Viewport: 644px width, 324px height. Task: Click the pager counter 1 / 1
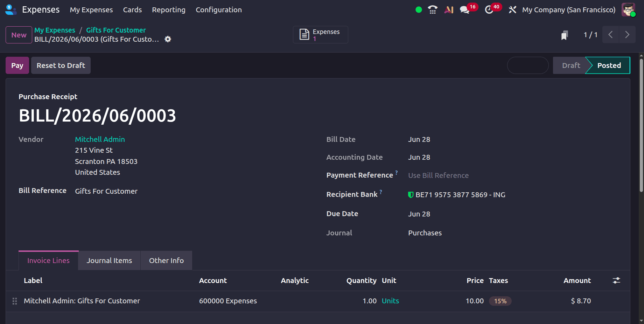pyautogui.click(x=590, y=35)
